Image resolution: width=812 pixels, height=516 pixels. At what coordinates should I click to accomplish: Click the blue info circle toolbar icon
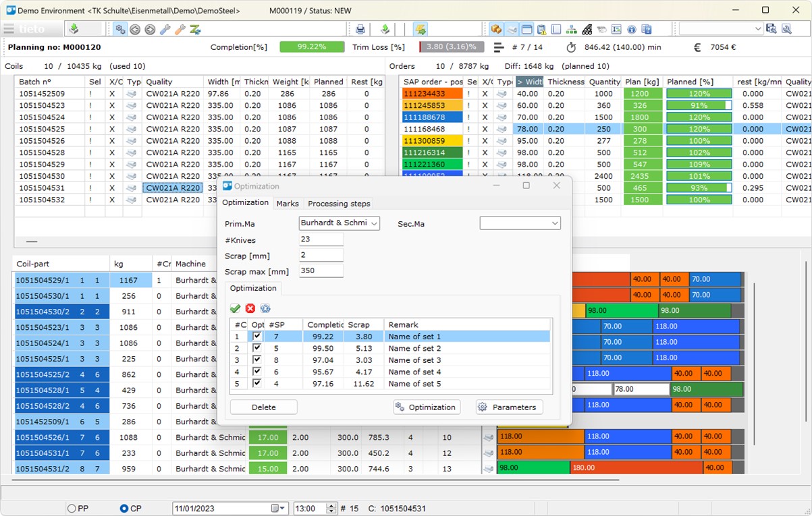tap(631, 29)
